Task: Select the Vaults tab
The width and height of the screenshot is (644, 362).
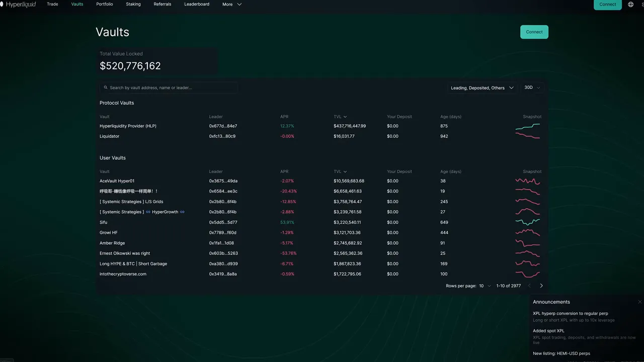Action: (x=77, y=4)
